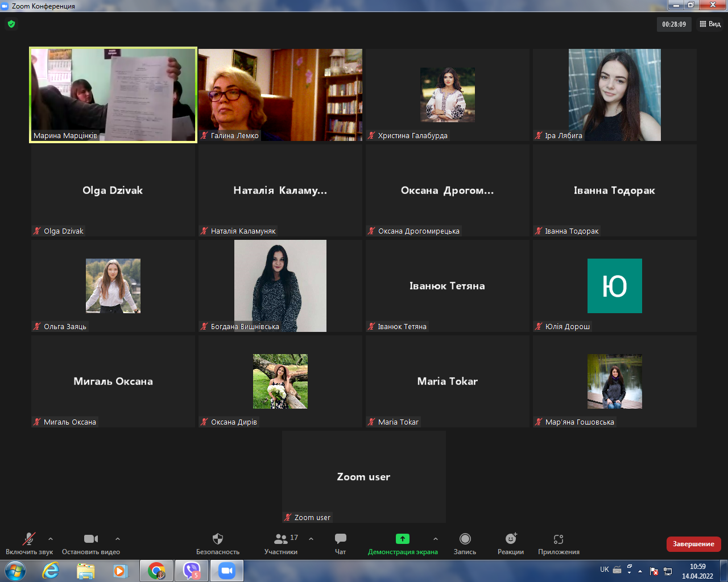Expand video options arrow next to camera
Image resolution: width=728 pixels, height=582 pixels.
click(x=118, y=538)
